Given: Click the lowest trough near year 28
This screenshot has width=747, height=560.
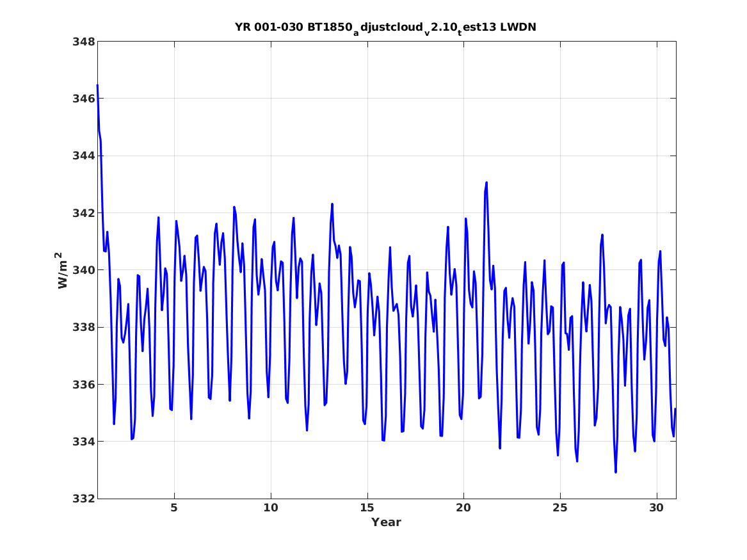Looking at the screenshot, I should tap(616, 472).
